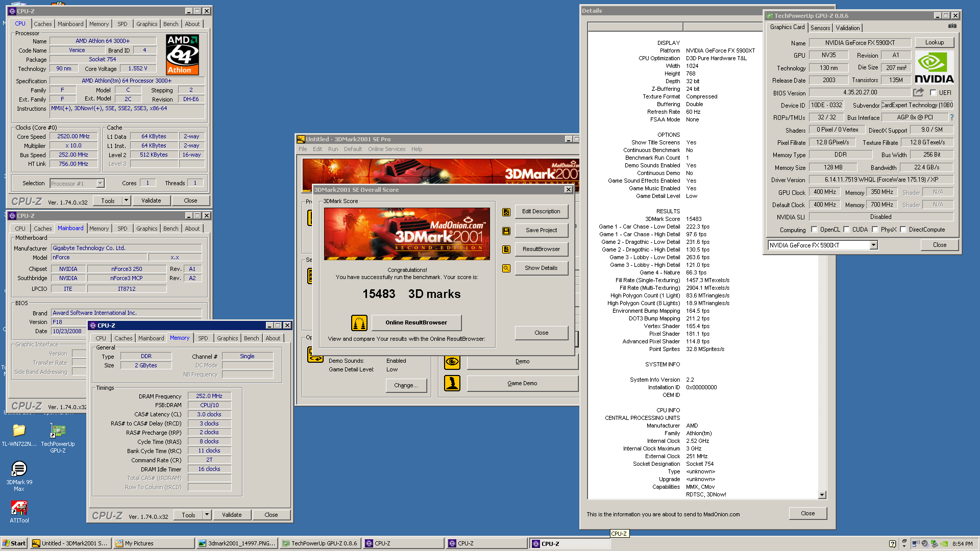Open the Bench tab in the CPU-Z Mainboard window
This screenshot has width=980, height=551.
tap(170, 229)
